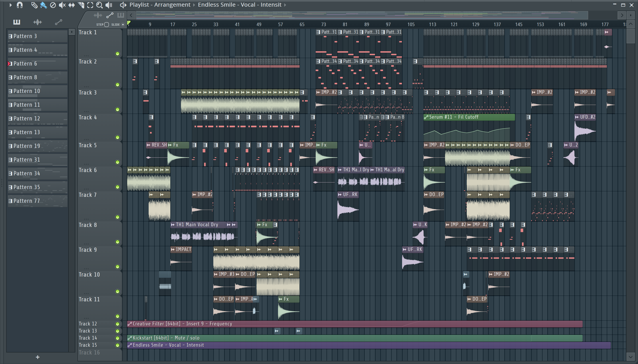Show pattern clips in the picker panel
638x364 pixels.
[17, 22]
